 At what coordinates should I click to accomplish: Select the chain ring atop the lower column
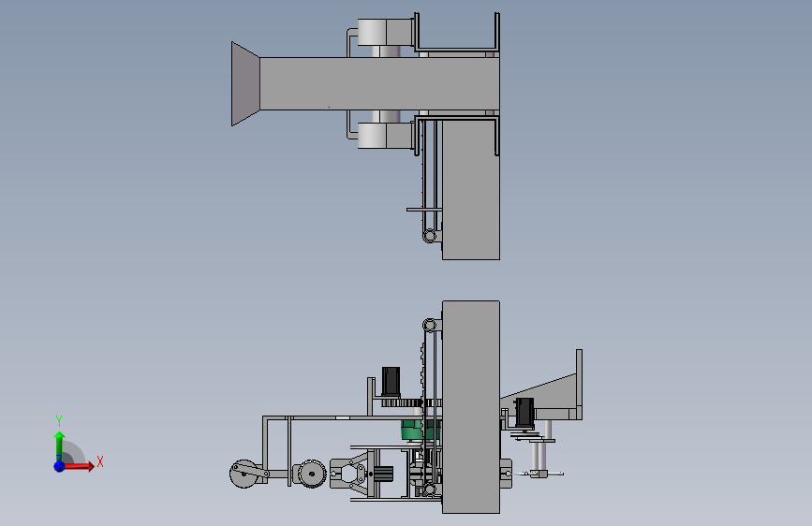[429, 325]
